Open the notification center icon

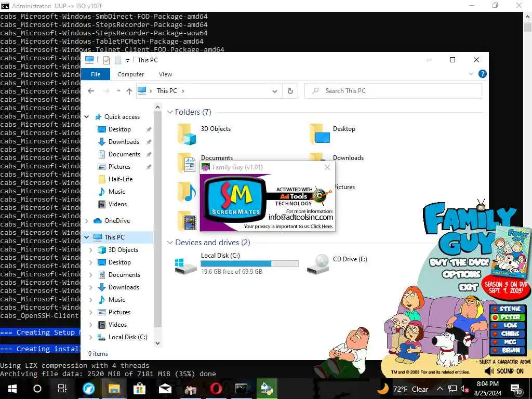pos(516,390)
